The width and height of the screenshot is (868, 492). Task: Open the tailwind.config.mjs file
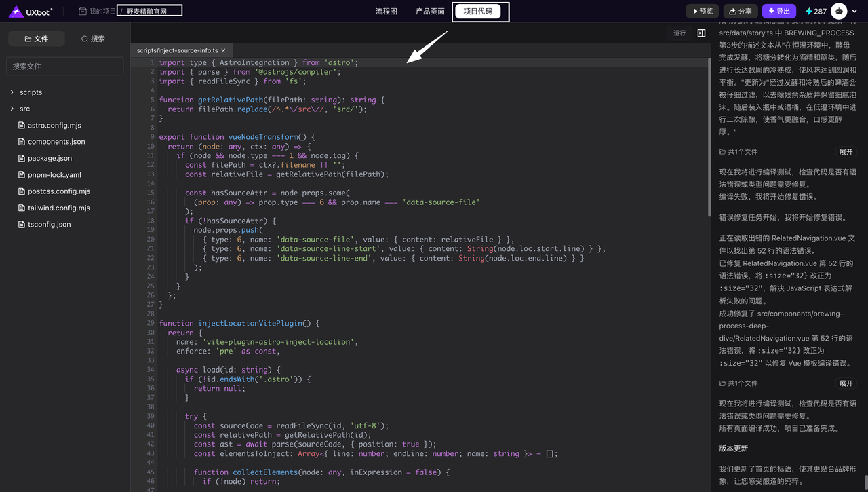[58, 208]
